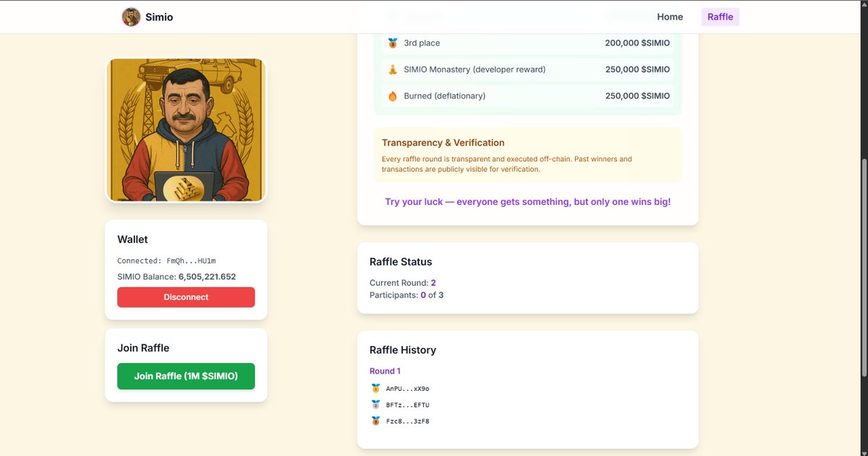Viewport: 868px width, 456px height.
Task: Click the large Simio portrait image
Action: pos(187,130)
